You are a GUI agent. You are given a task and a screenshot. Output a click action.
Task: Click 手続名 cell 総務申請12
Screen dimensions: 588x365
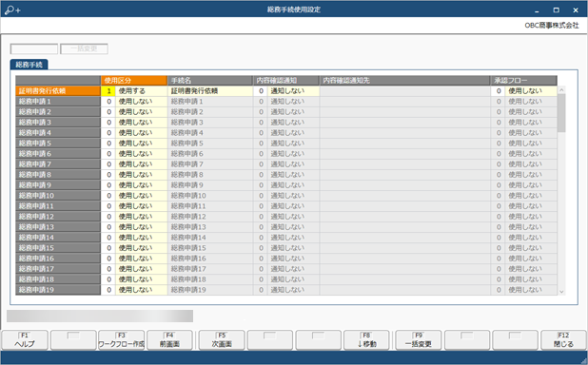pyautogui.click(x=210, y=217)
